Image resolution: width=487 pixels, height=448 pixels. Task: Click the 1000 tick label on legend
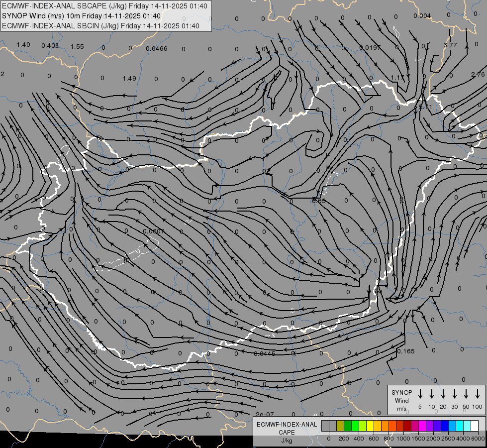coord(403,439)
